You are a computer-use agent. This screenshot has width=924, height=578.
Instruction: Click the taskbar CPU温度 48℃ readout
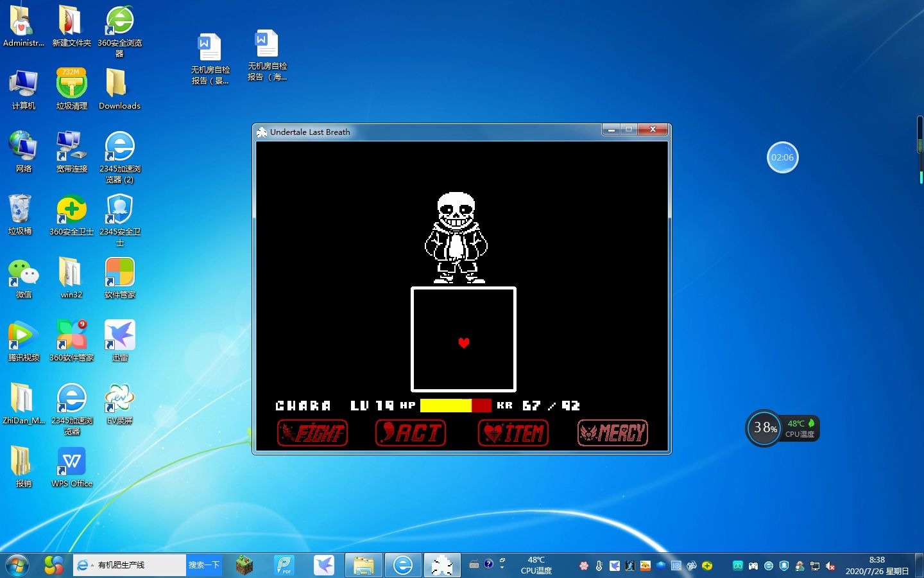[536, 565]
